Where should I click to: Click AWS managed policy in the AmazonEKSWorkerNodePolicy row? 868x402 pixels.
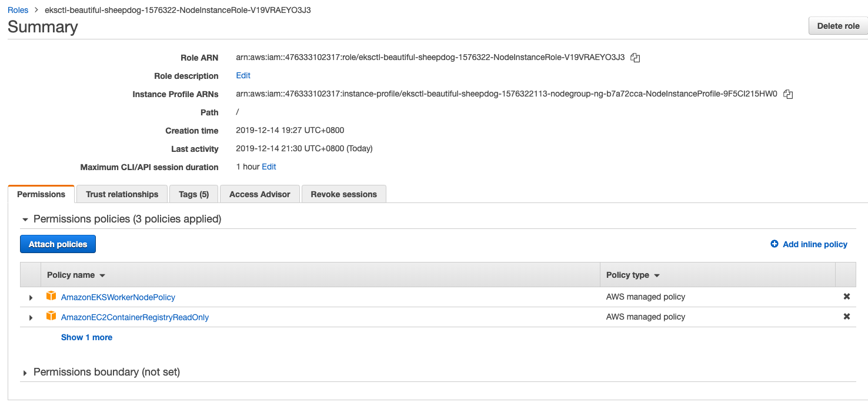pyautogui.click(x=645, y=297)
